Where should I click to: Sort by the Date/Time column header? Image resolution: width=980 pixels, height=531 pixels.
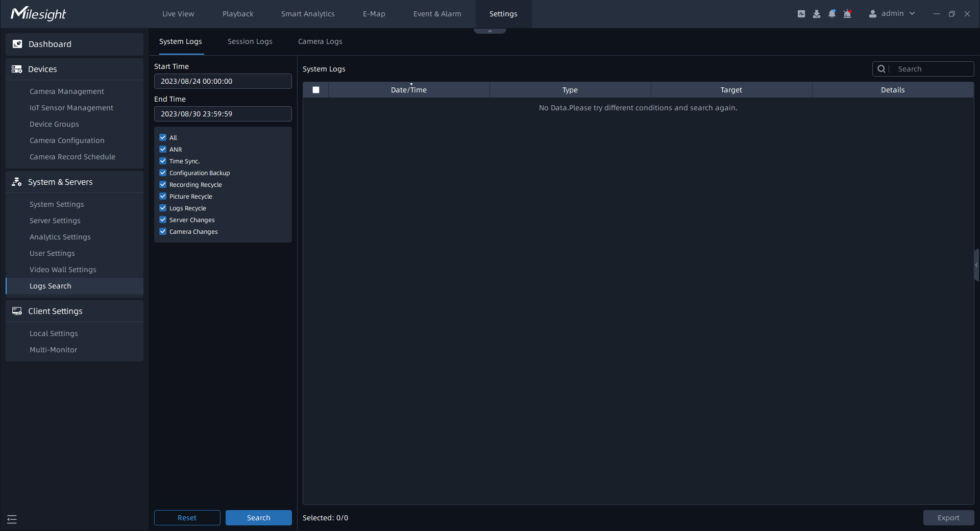(x=408, y=90)
